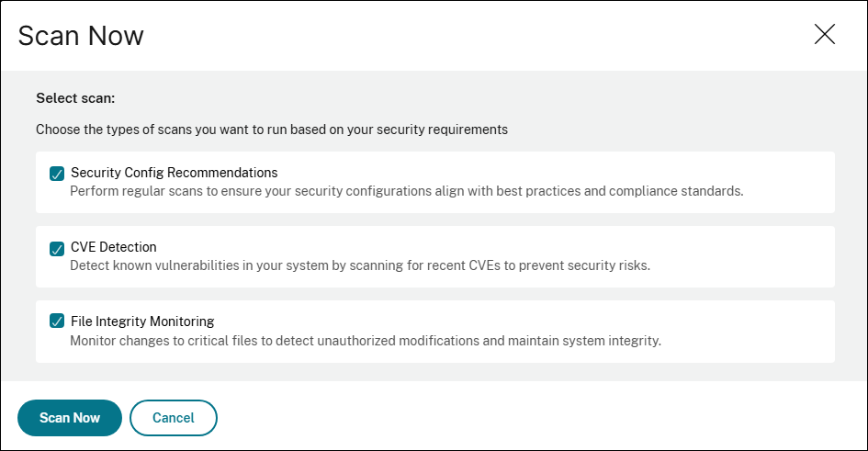Click the security configurations best practices description
The height and width of the screenshot is (451, 868).
point(406,191)
